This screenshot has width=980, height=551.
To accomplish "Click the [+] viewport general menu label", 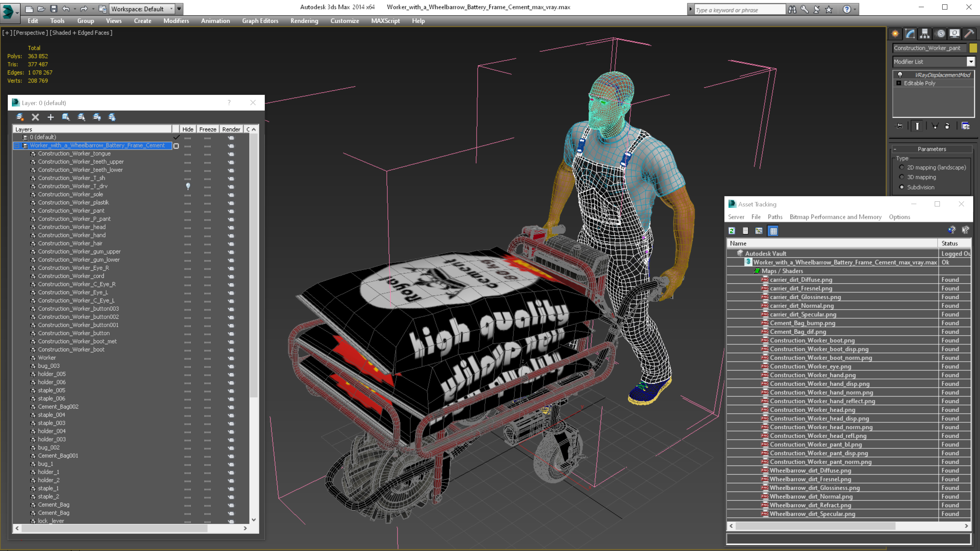I will [7, 33].
